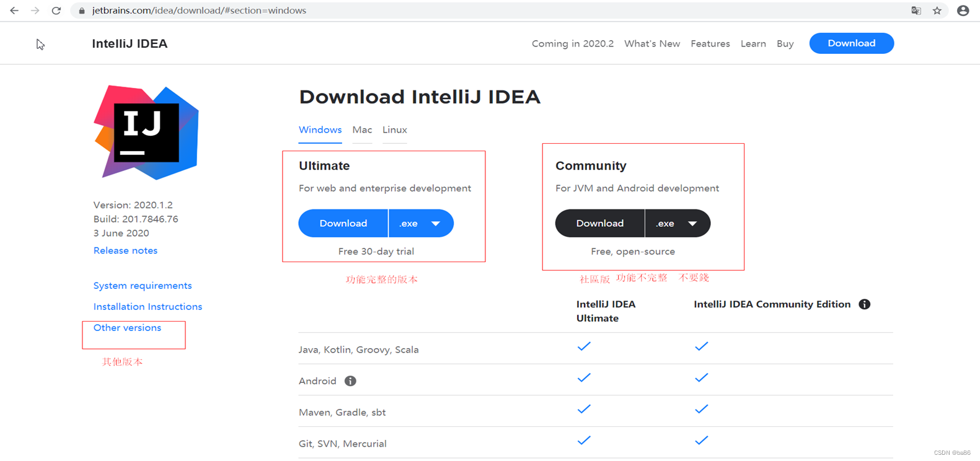Switch to the Mac tab
Image resolution: width=980 pixels, height=461 pixels.
coord(363,130)
